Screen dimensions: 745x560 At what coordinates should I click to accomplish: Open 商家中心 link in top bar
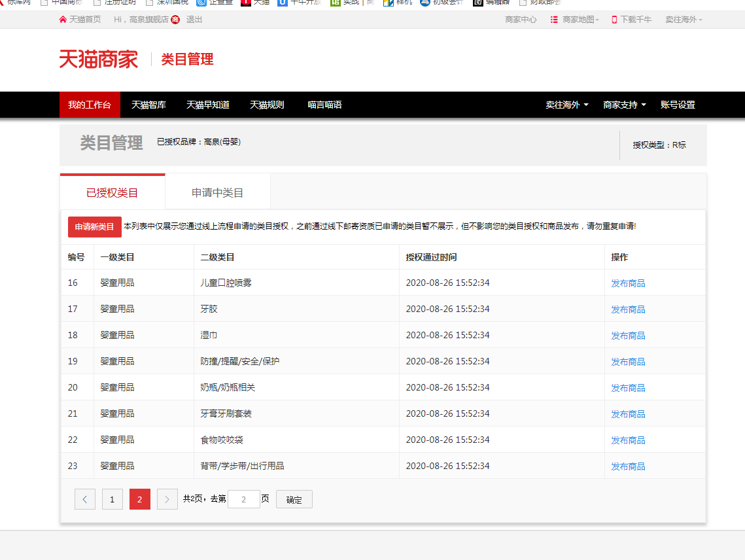coord(521,20)
